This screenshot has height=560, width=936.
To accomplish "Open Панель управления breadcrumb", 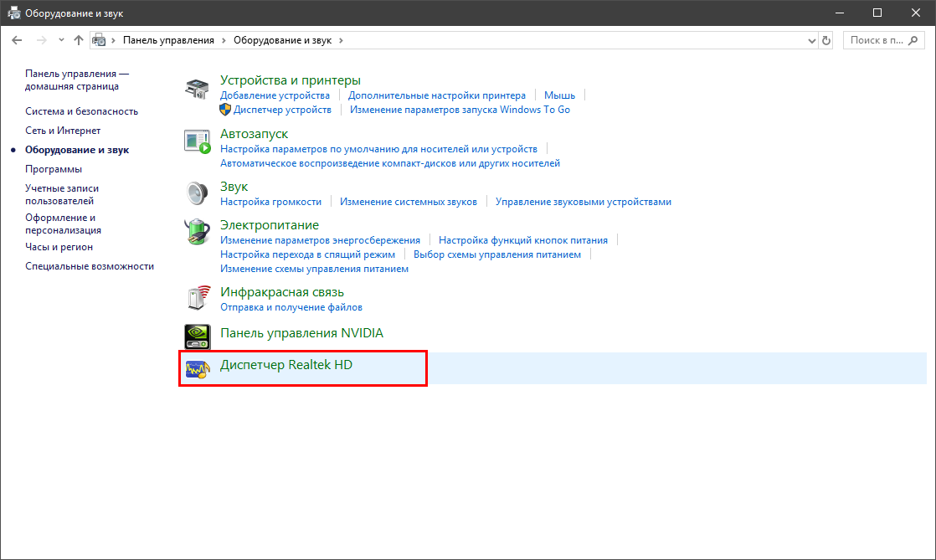I will click(x=168, y=40).
